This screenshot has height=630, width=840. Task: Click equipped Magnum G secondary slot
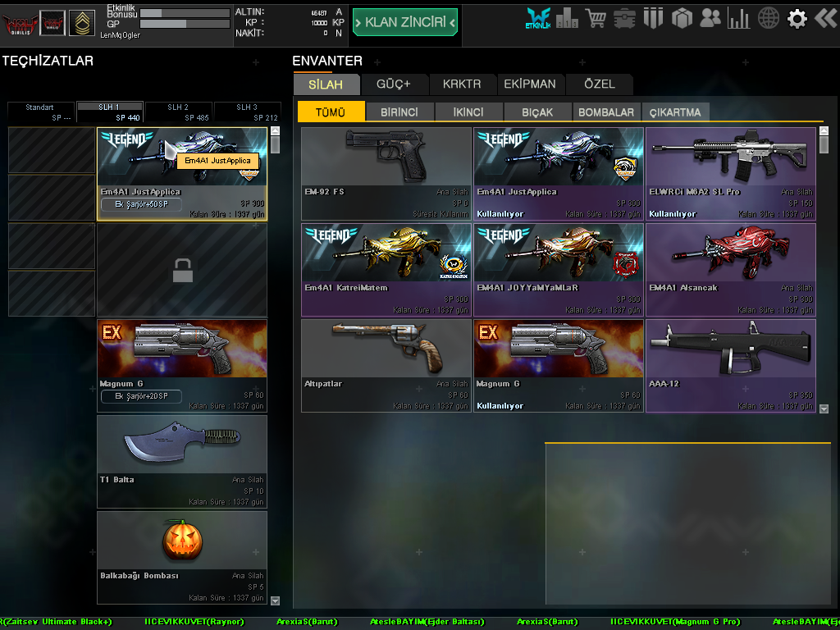182,366
